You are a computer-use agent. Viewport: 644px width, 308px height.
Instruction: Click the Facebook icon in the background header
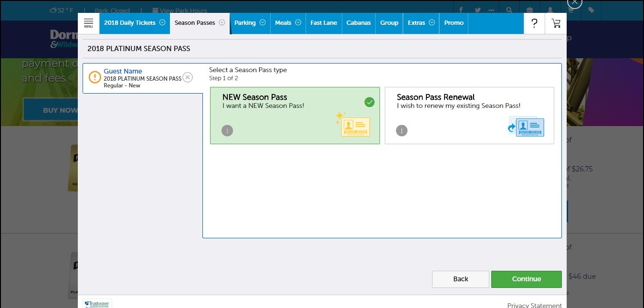pyautogui.click(x=461, y=10)
